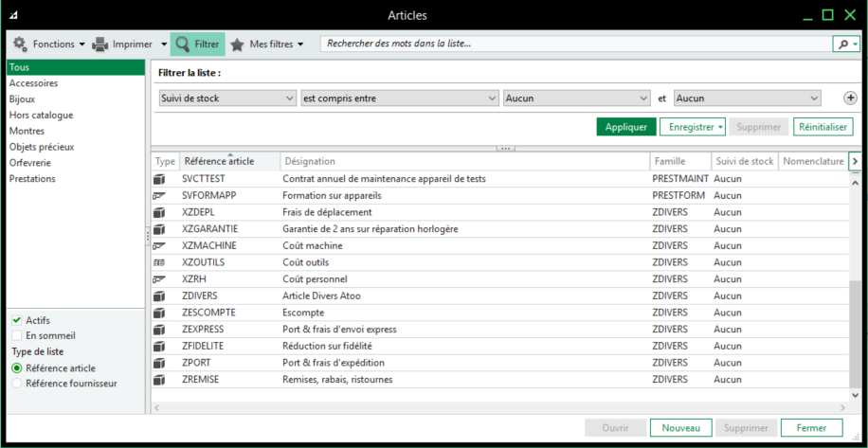Click the Fonctions gear icon
Image resolution: width=868 pixels, height=448 pixels.
(x=20, y=45)
